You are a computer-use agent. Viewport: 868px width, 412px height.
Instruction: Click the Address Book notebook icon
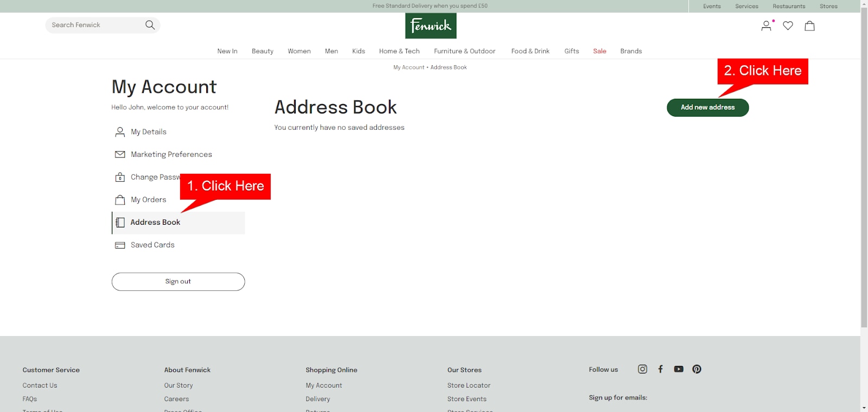point(120,223)
